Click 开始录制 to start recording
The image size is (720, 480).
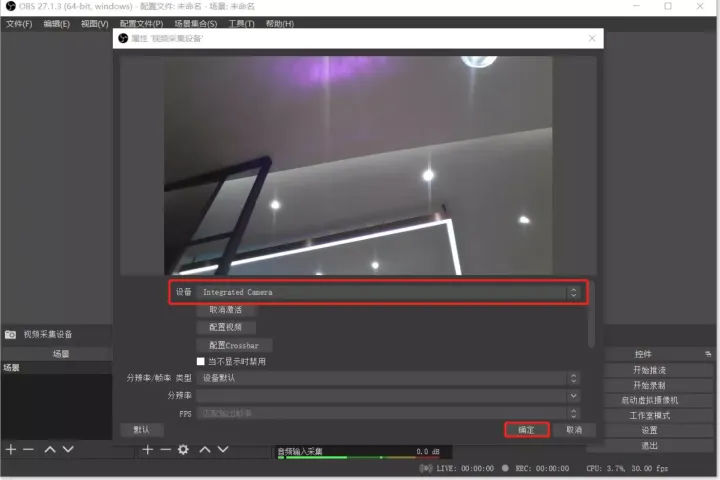(x=649, y=385)
